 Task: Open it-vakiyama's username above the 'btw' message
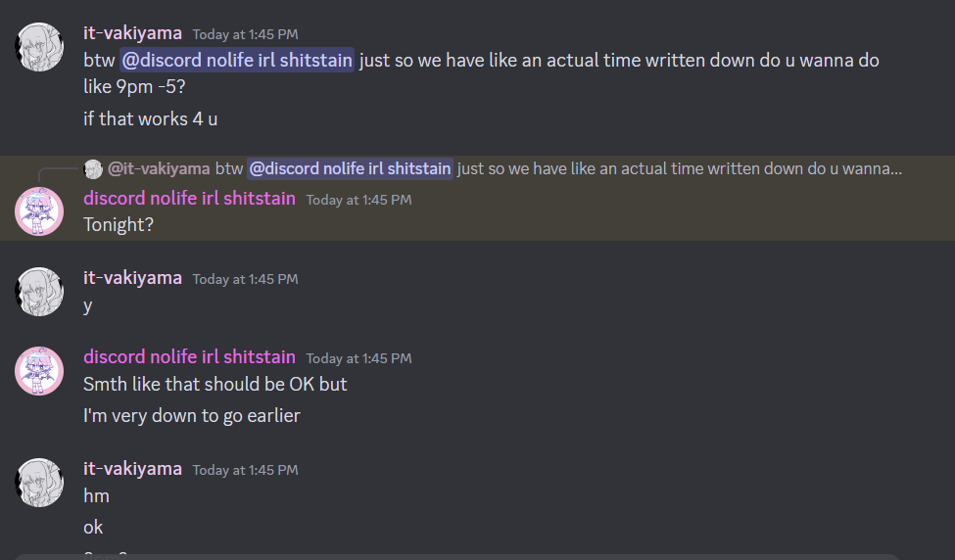point(132,32)
